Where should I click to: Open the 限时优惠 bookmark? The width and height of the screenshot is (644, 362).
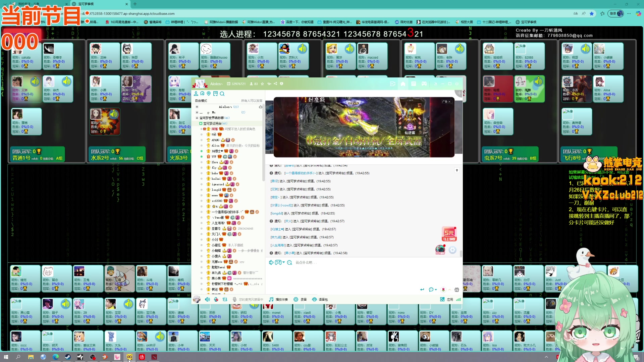[404, 22]
